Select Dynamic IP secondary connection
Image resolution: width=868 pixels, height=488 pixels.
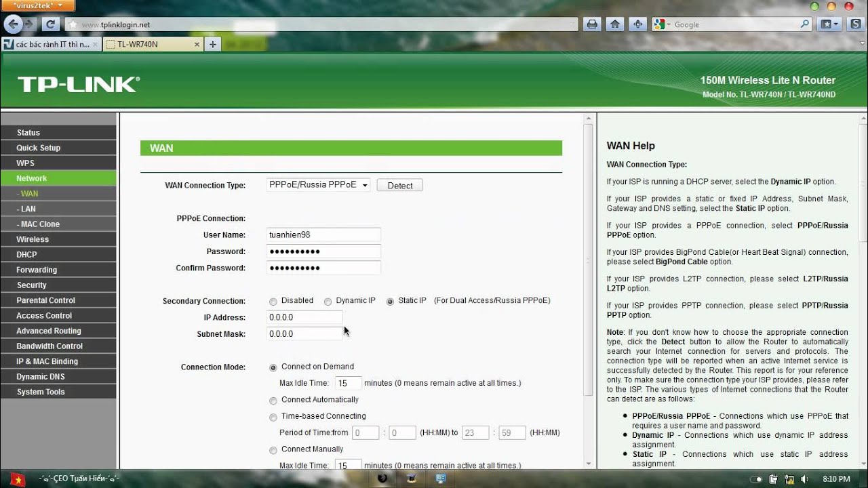[x=328, y=302]
